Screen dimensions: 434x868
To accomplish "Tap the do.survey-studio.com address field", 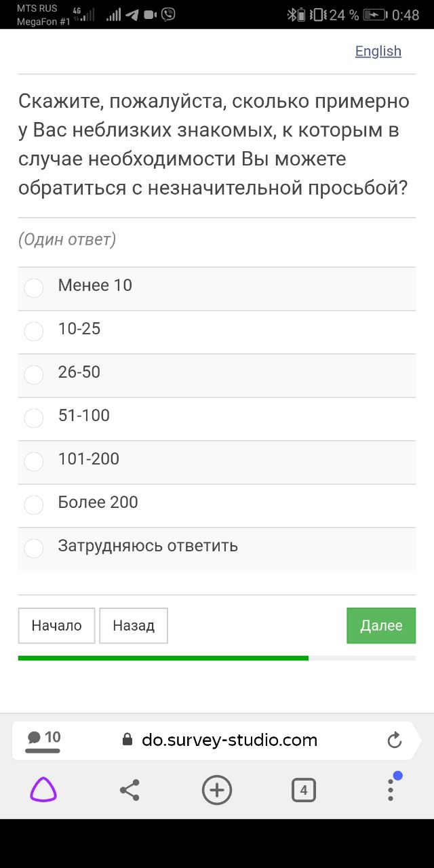I will point(229,741).
